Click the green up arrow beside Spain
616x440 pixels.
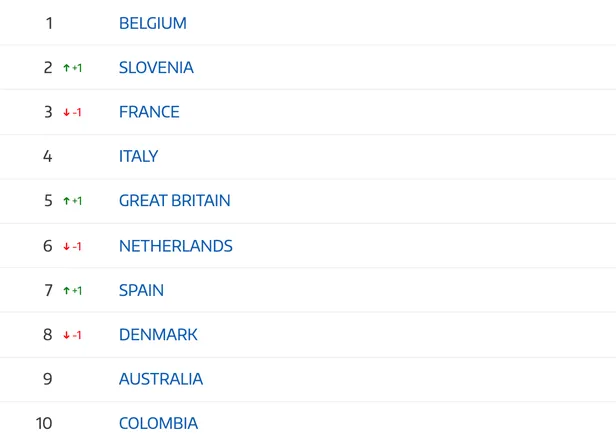pyautogui.click(x=66, y=291)
